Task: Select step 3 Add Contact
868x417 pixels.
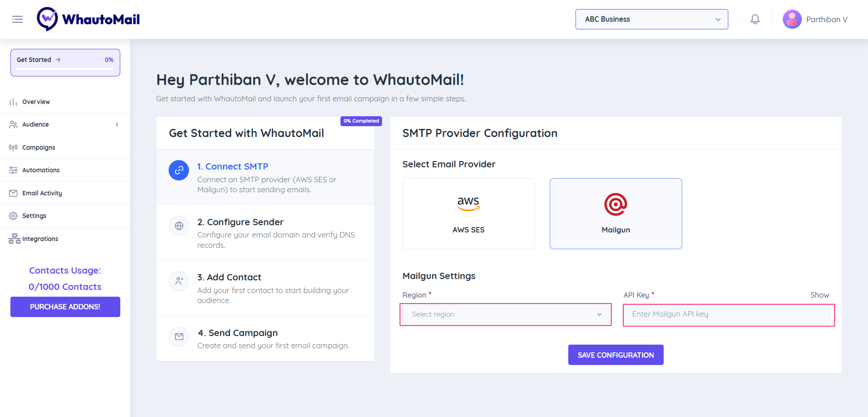Action: click(230, 277)
